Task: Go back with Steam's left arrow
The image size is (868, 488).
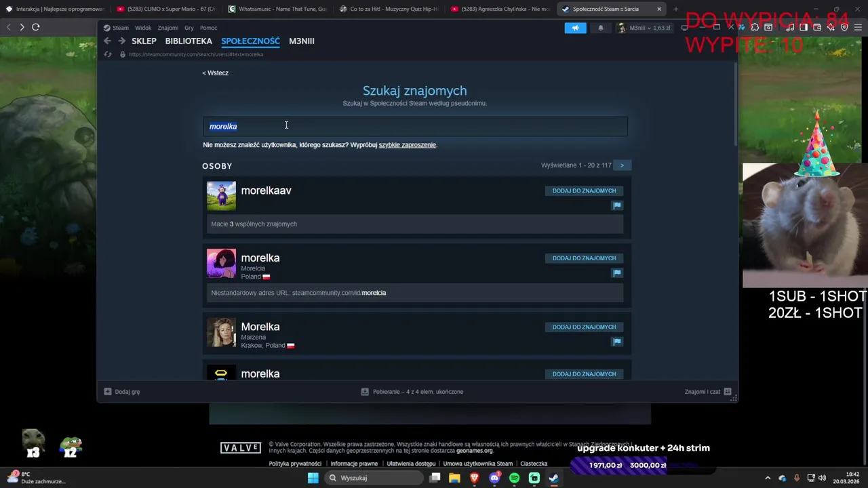Action: tap(107, 41)
